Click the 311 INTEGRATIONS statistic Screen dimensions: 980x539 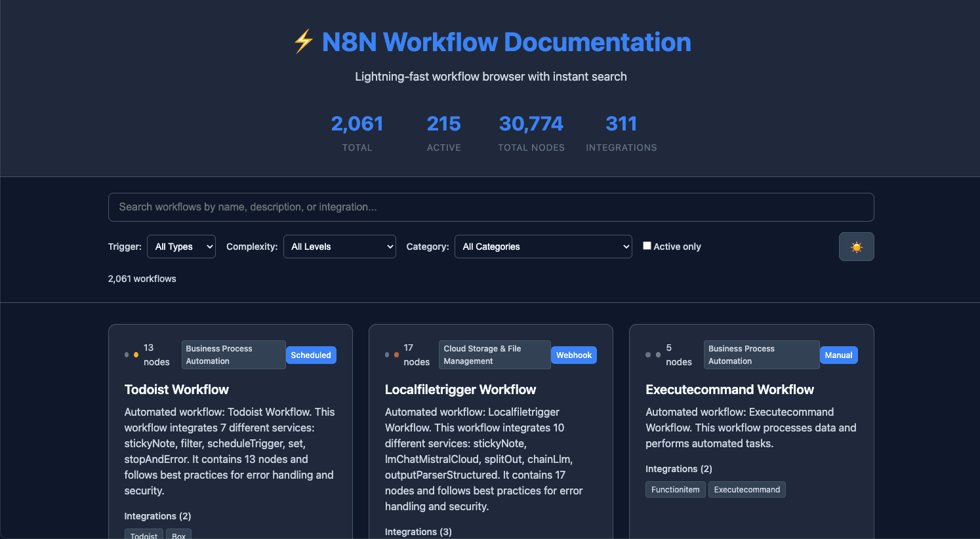621,132
